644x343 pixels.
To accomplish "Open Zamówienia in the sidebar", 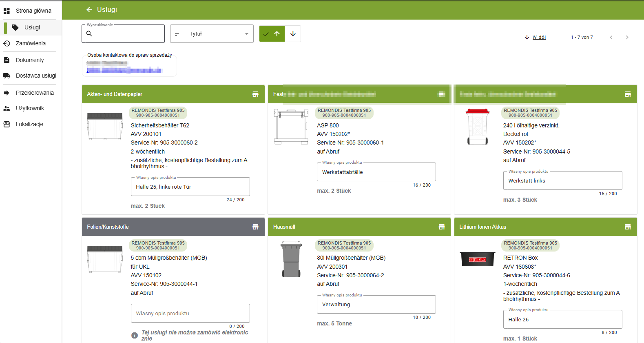I will pos(31,43).
